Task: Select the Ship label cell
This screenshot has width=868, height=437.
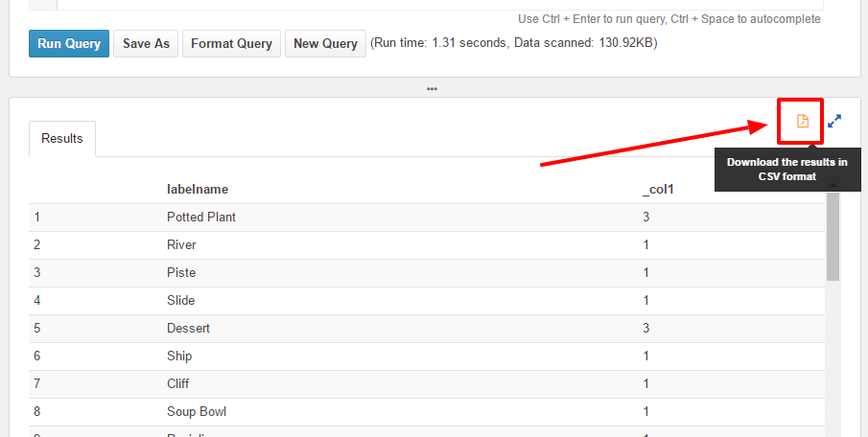Action: tap(179, 356)
